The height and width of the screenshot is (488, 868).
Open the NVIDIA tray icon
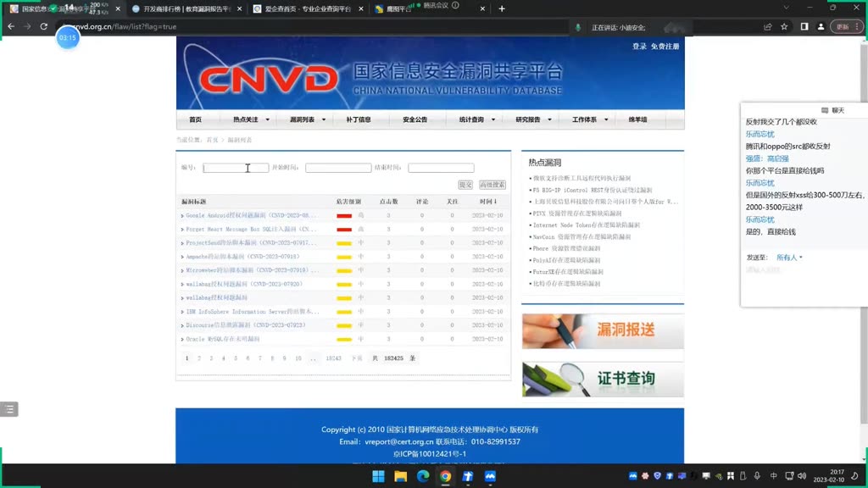click(x=719, y=476)
